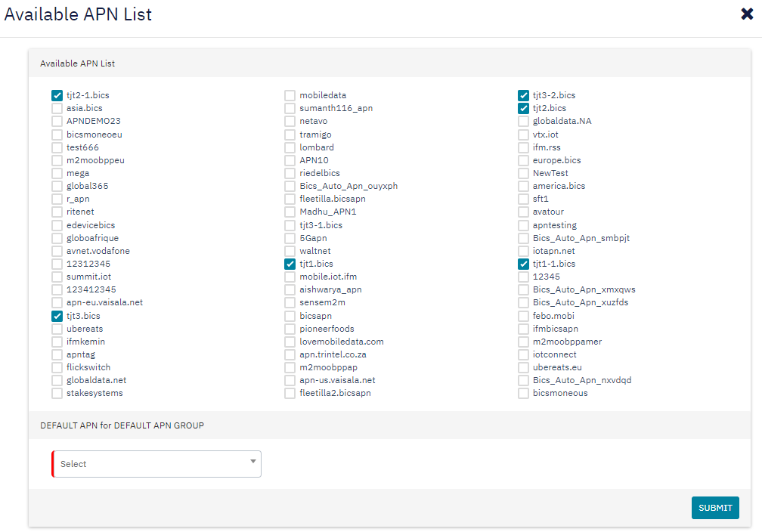
Task: Select the europe.bics APN checkbox
Action: pos(523,160)
